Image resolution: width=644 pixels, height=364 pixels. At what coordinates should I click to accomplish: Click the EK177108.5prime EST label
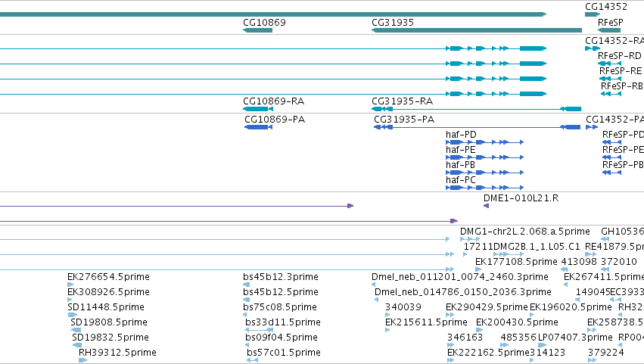(516, 262)
